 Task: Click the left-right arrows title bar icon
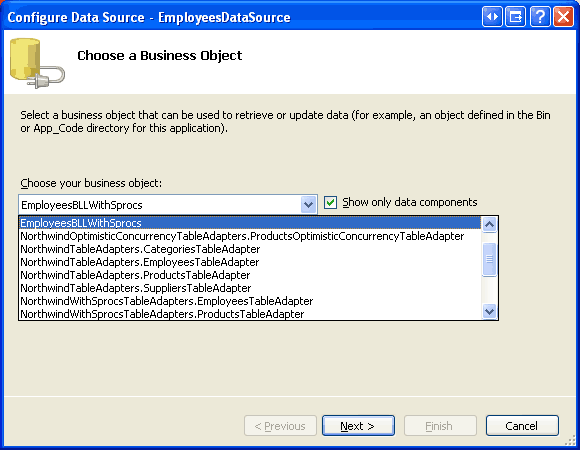point(492,17)
